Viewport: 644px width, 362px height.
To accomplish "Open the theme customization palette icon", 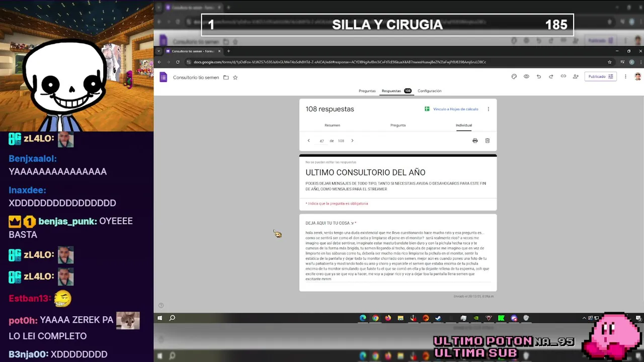I will click(x=514, y=76).
